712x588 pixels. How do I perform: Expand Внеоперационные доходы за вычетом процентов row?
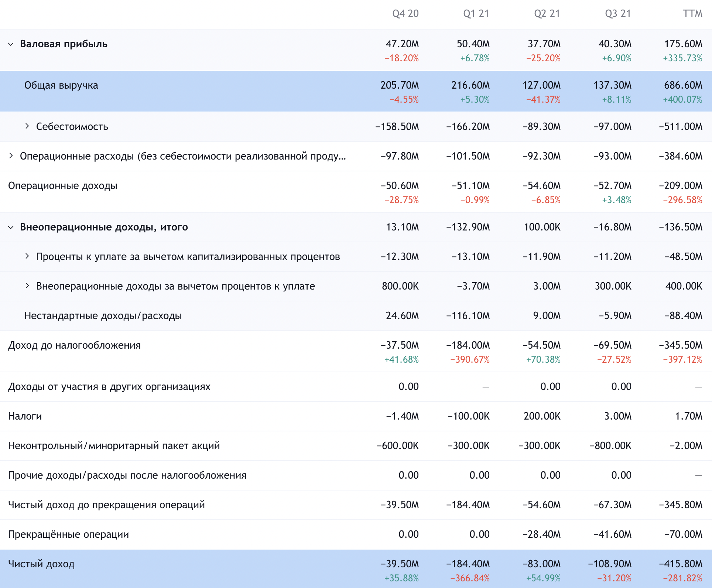(27, 286)
